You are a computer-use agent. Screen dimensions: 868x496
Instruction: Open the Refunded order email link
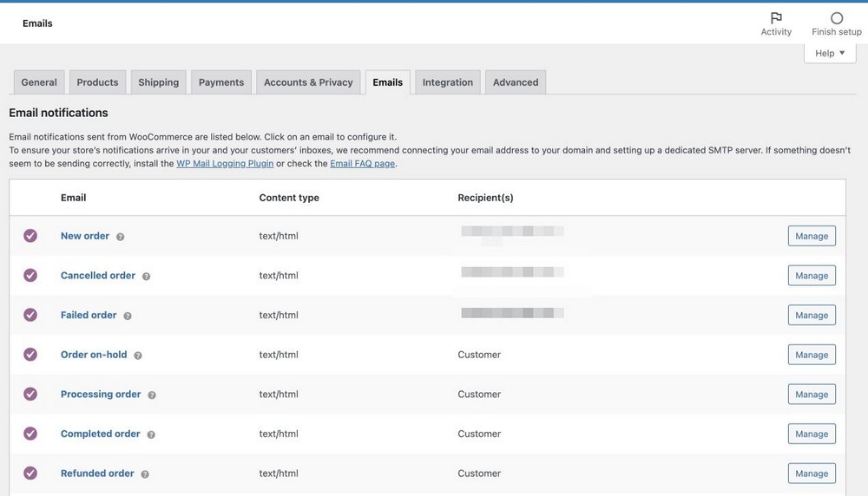97,473
